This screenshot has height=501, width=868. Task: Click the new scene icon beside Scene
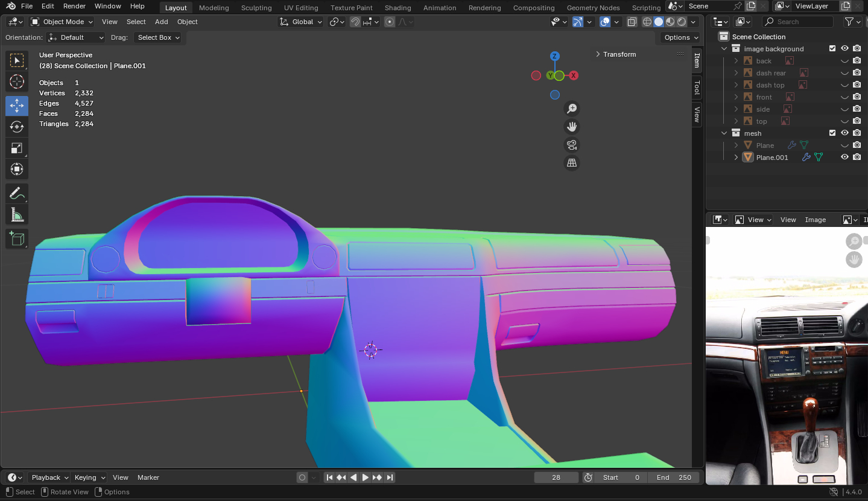[x=751, y=6]
